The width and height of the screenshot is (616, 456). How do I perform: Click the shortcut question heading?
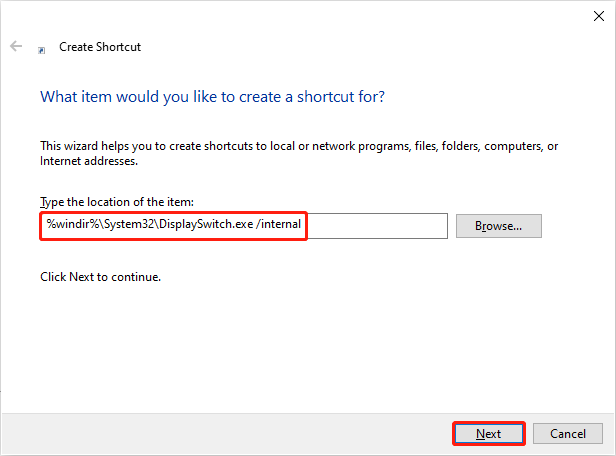click(x=212, y=97)
